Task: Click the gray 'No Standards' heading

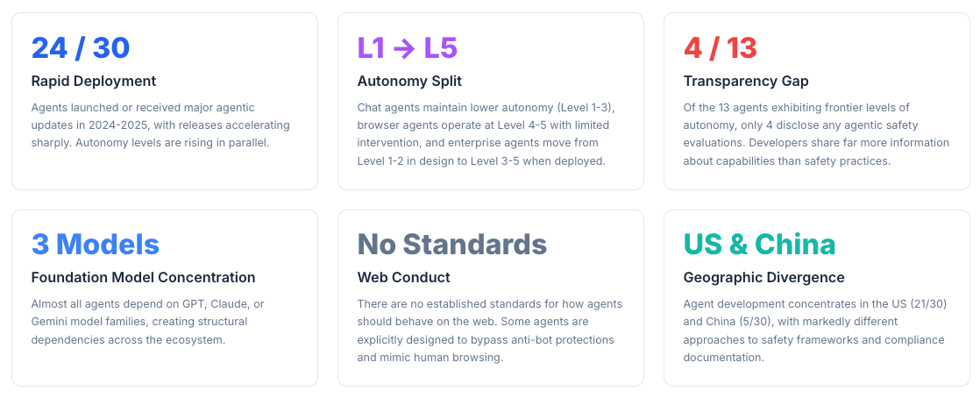Action: [452, 244]
